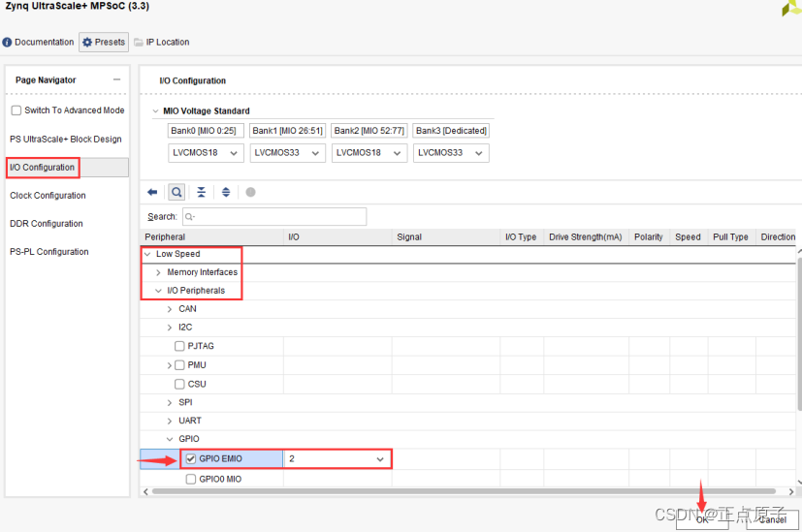
Task: Click the Bank2 [MIO 52:77] label
Action: [x=369, y=131]
